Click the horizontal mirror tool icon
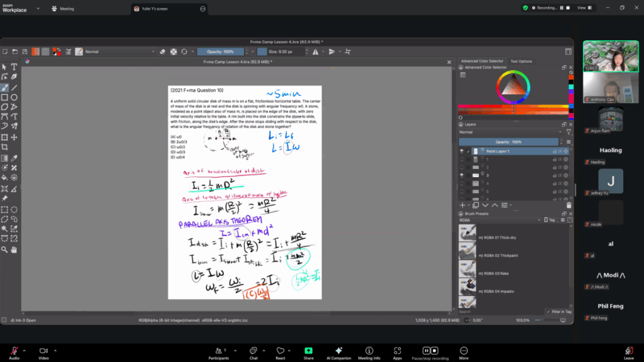Screen dimensions: 644x362 point(314,52)
